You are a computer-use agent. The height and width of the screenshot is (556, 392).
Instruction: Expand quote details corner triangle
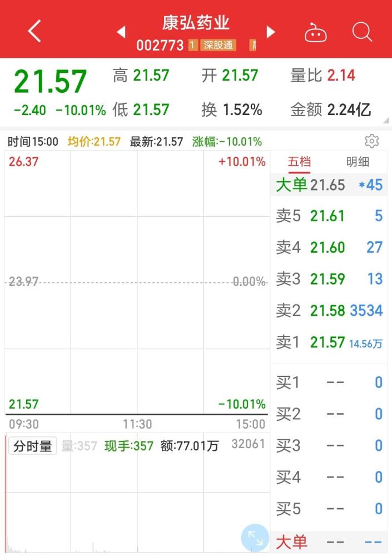[x=386, y=120]
